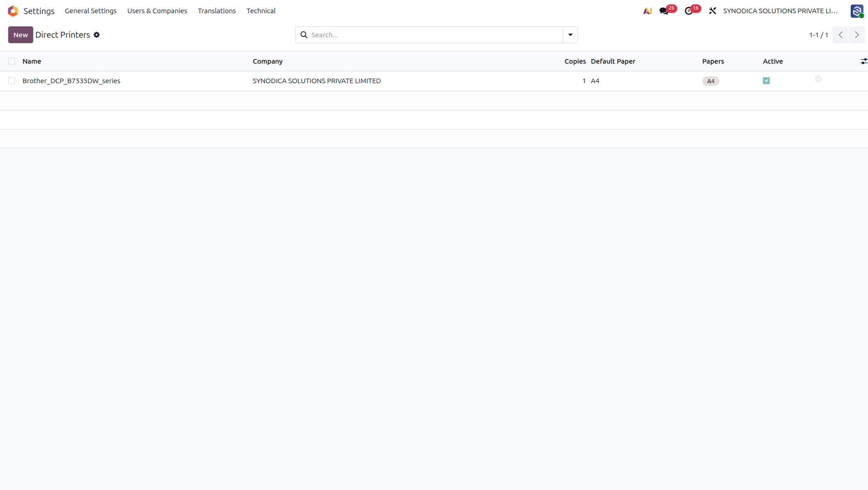This screenshot has height=490, width=868.
Task: Open the Users & Companies menu
Action: point(157,11)
